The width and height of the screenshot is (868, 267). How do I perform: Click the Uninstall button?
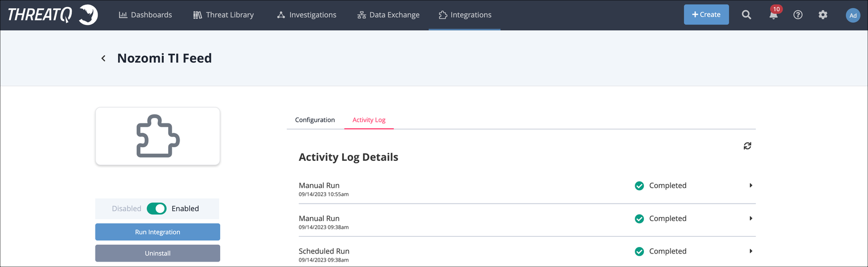[158, 253]
